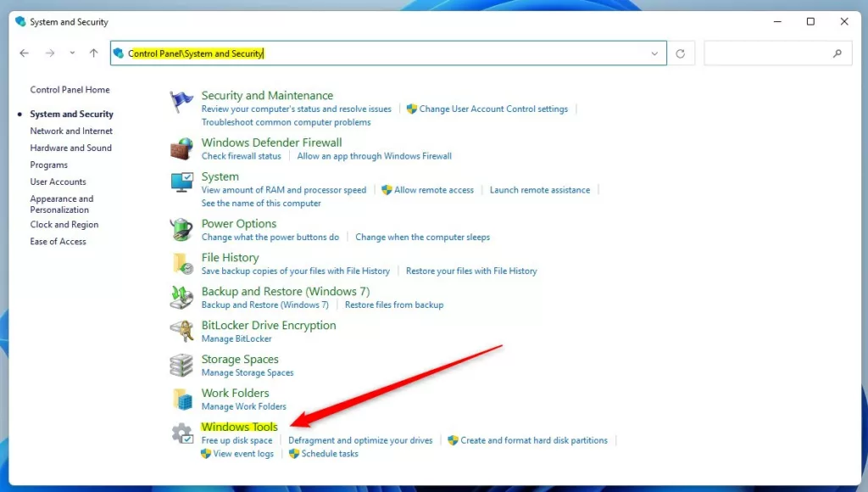
Task: Open Control Panel Home
Action: pyautogui.click(x=70, y=90)
